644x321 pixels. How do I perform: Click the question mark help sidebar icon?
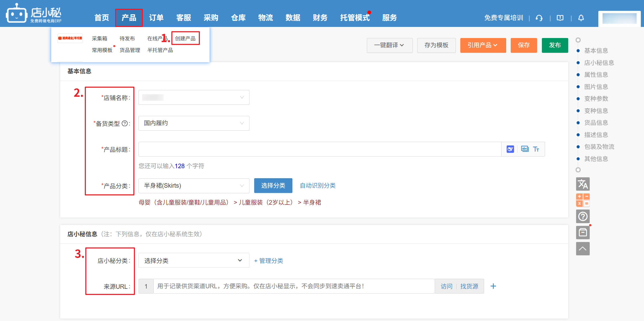pos(583,216)
